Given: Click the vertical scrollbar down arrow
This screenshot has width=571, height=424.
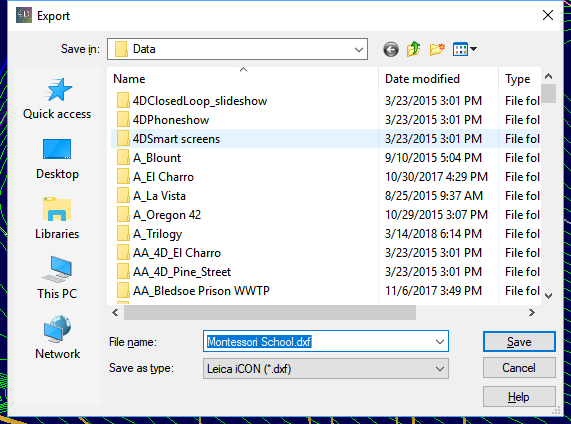Looking at the screenshot, I should click(548, 295).
